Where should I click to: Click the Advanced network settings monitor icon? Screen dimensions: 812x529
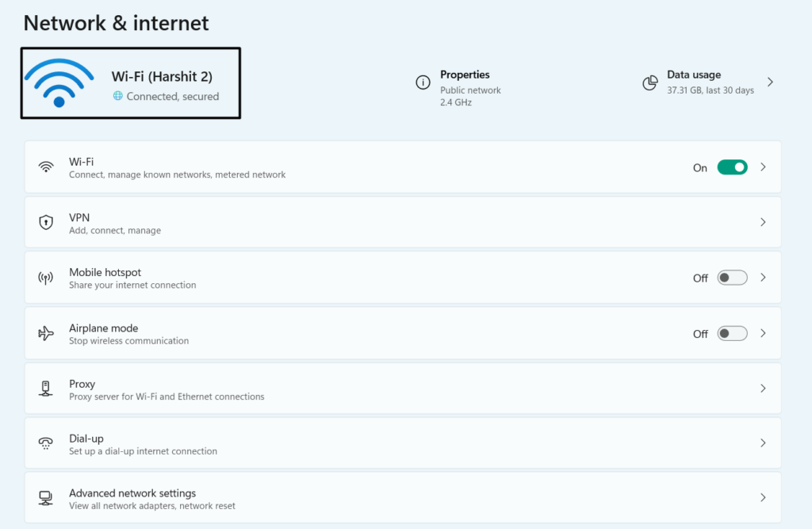tap(46, 498)
